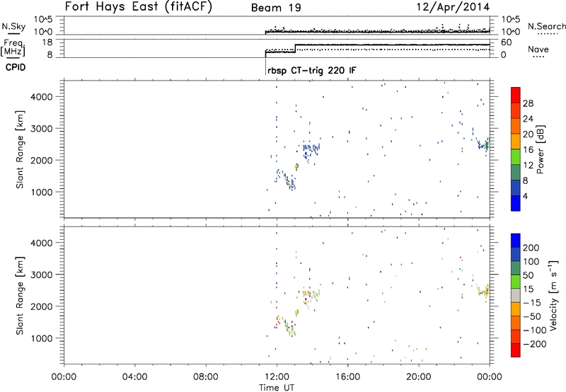566x392 pixels.
Task: Click the '-15' tick on the Velocity colorbar
Action: [x=532, y=303]
